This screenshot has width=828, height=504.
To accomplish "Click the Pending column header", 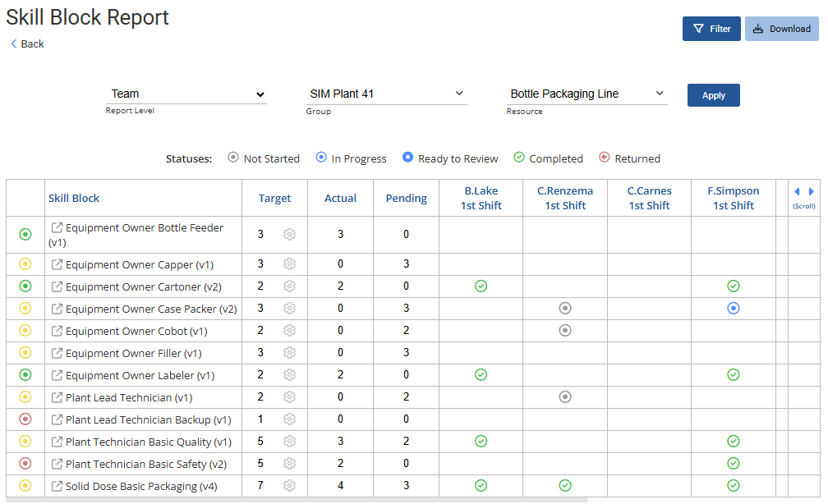I will coord(406,199).
